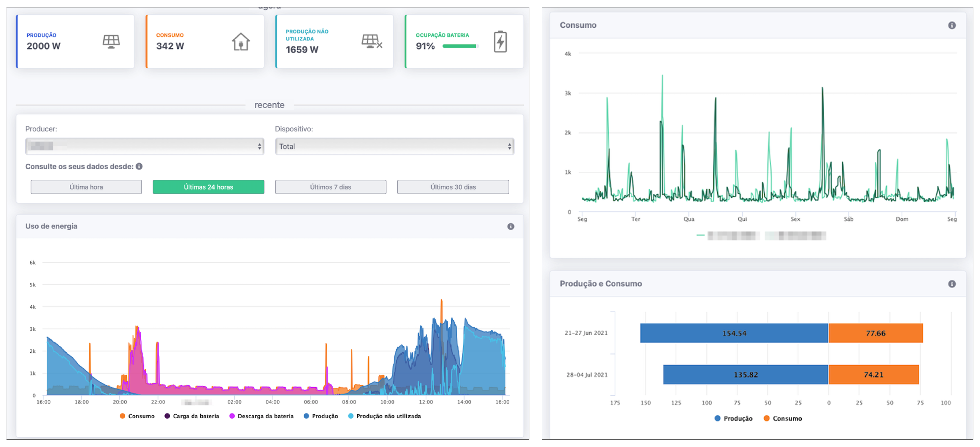Click the solar panel Produção icon
980x447 pixels.
[111, 42]
